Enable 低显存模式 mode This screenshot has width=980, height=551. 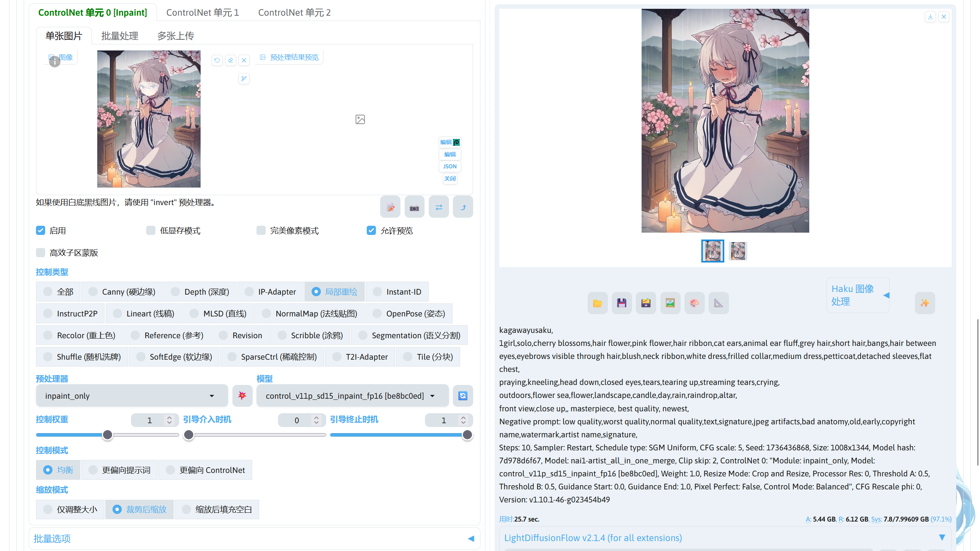pos(151,230)
